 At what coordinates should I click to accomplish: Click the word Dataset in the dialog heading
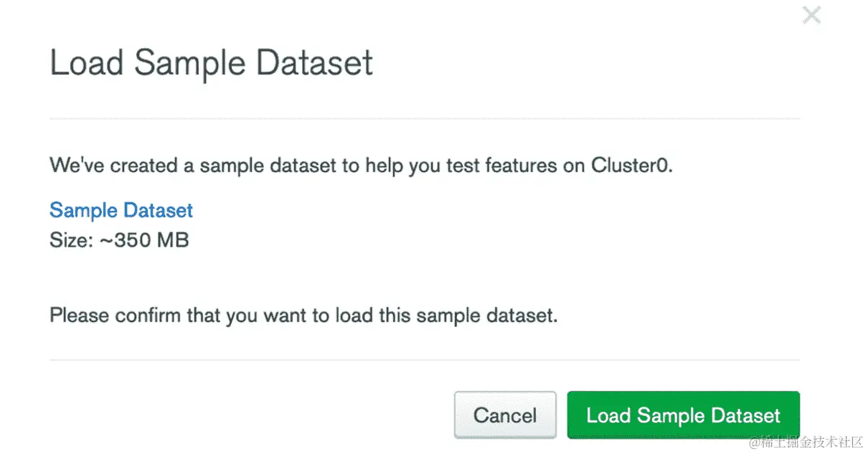tap(314, 63)
